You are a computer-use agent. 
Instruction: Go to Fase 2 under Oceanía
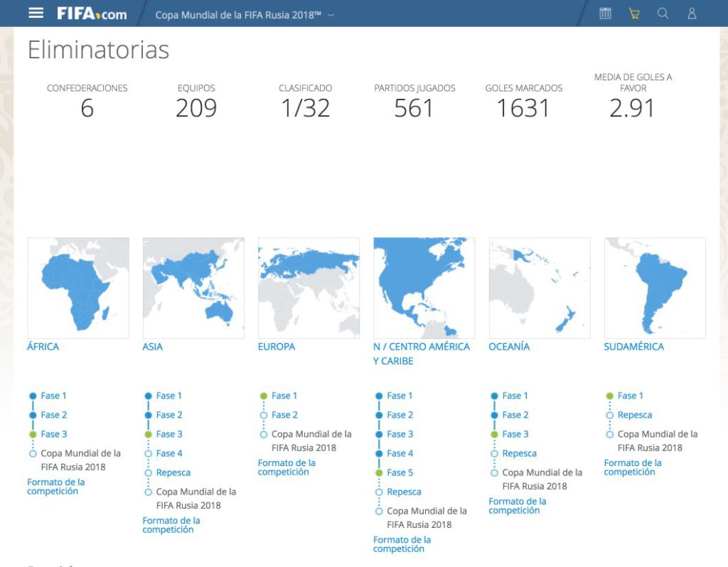[x=515, y=415]
